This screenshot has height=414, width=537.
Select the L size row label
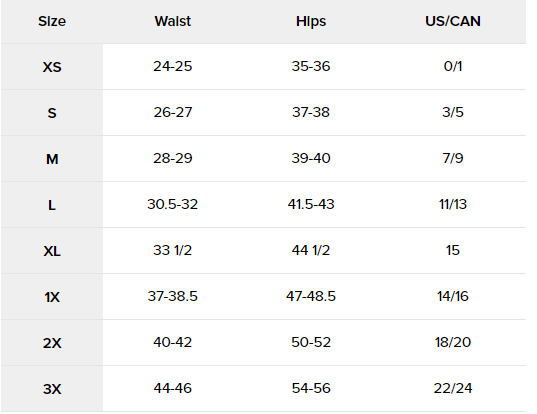pos(52,205)
